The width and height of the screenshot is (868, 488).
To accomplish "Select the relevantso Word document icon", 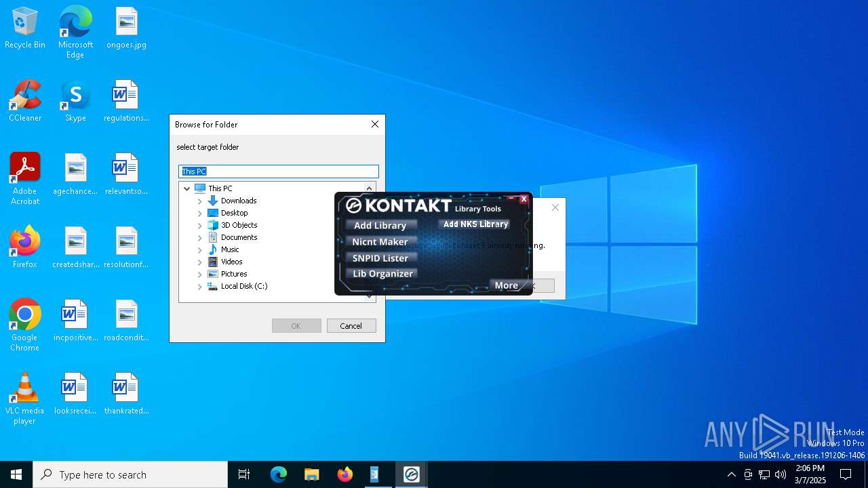I will click(126, 175).
